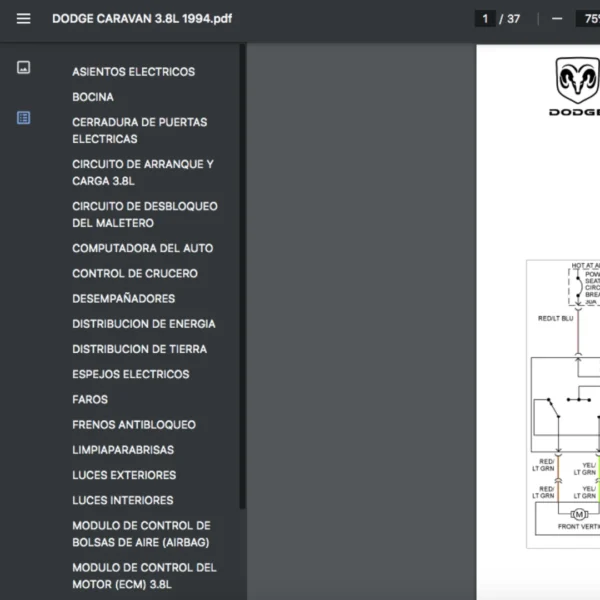Click the zoom out minus button

[x=557, y=18]
